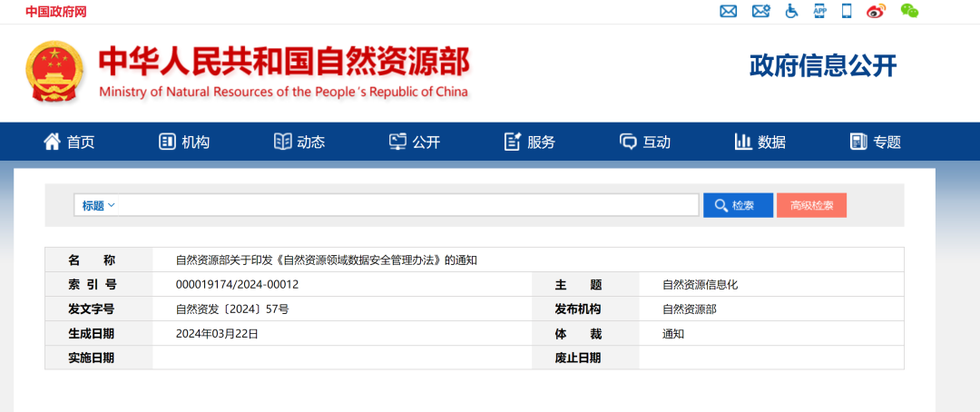The image size is (980, 412).
Task: Open the 机构 navigation item
Action: click(184, 142)
